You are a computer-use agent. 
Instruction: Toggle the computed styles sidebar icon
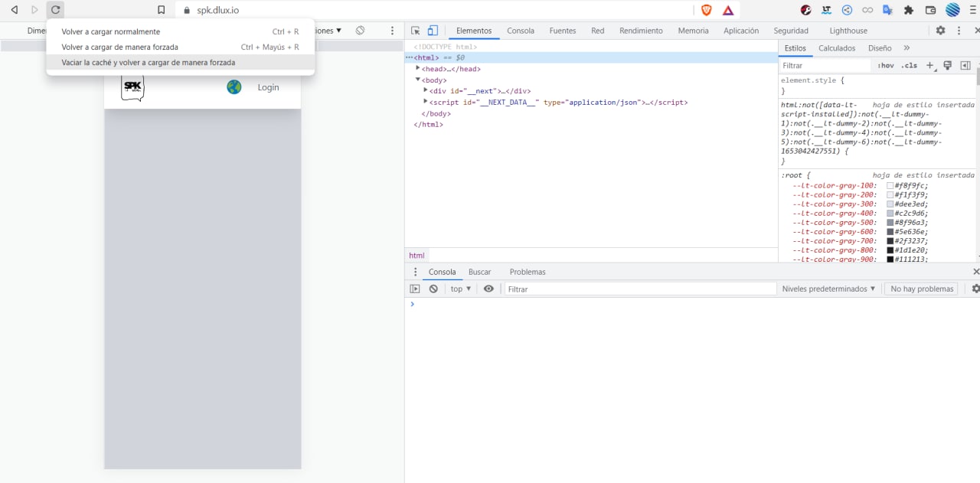click(965, 66)
